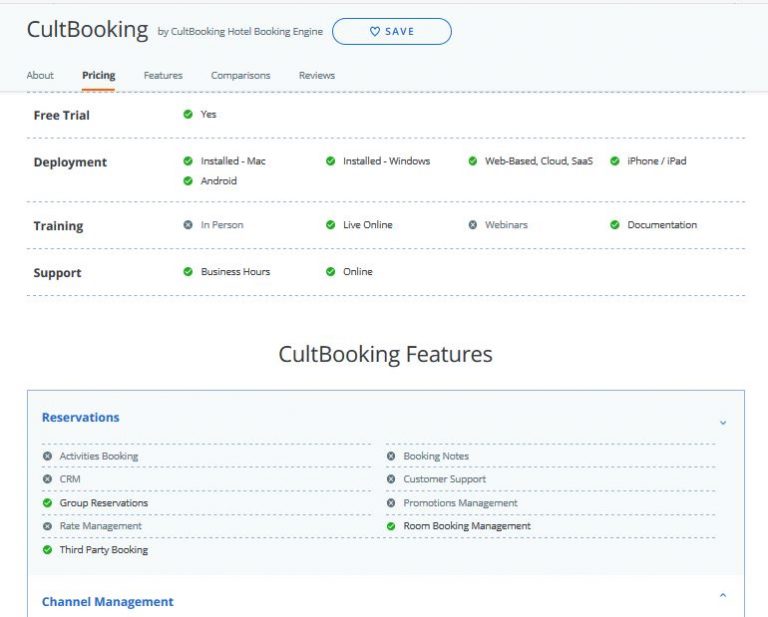This screenshot has width=768, height=617.
Task: Save CultBooking with the Save button
Action: [392, 31]
